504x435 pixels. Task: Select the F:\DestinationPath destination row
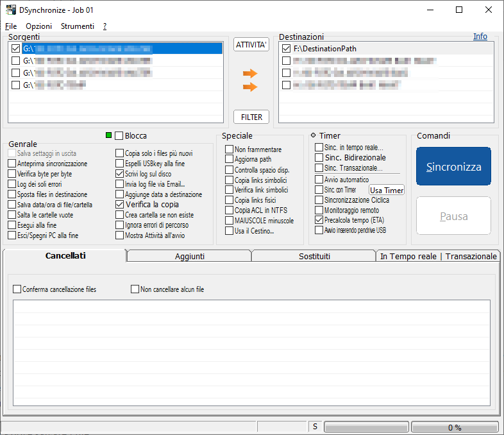point(386,49)
